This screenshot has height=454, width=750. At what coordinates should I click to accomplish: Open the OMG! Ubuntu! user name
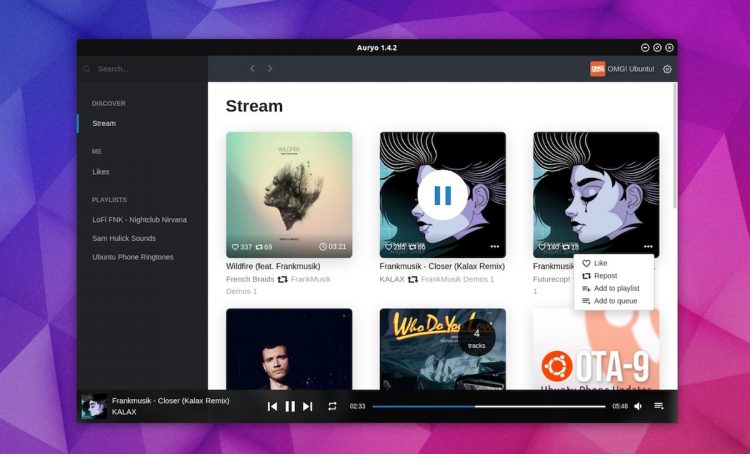click(631, 69)
